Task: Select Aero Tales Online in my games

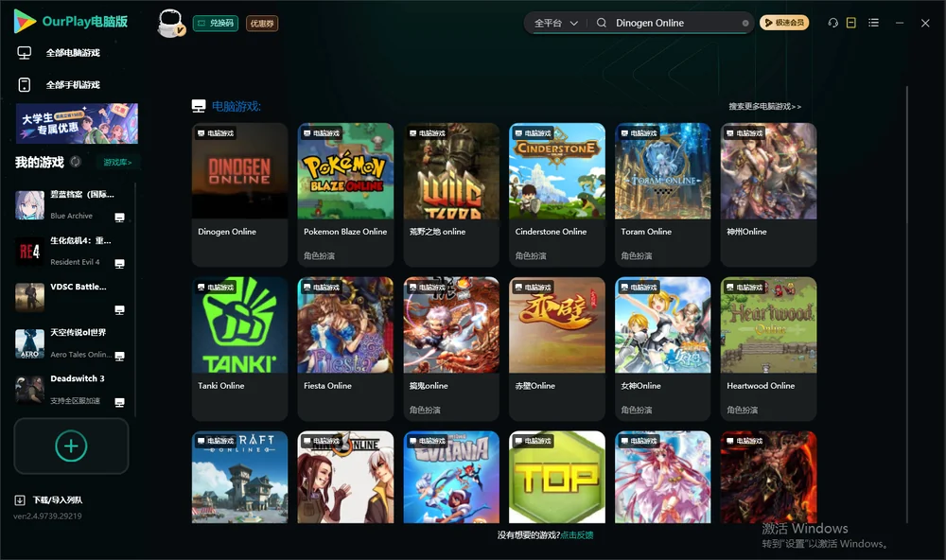Action: tap(71, 343)
